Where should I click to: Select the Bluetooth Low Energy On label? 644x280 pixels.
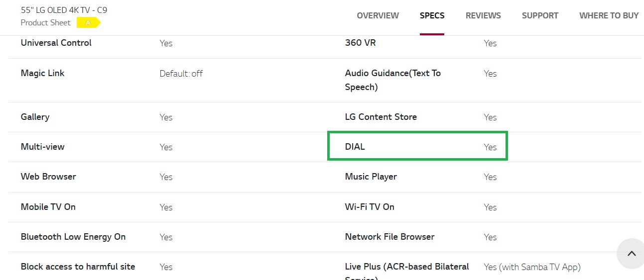coord(73,237)
